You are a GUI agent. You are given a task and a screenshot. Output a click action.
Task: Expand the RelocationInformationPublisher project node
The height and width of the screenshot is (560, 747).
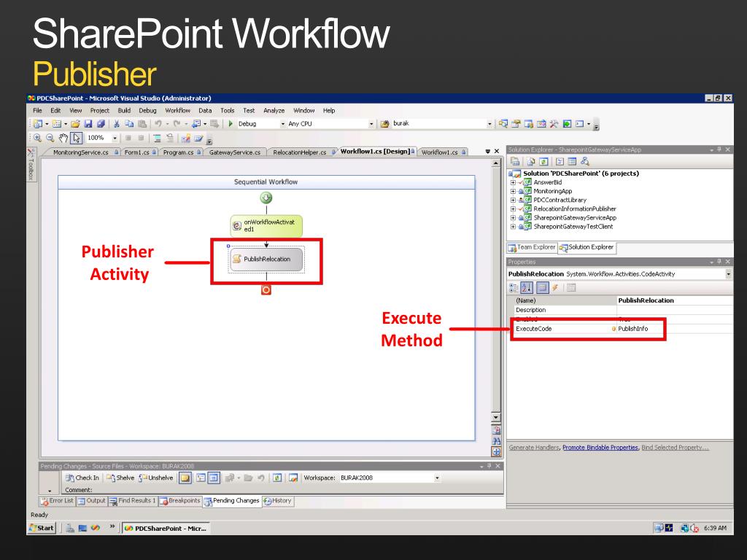click(x=513, y=209)
